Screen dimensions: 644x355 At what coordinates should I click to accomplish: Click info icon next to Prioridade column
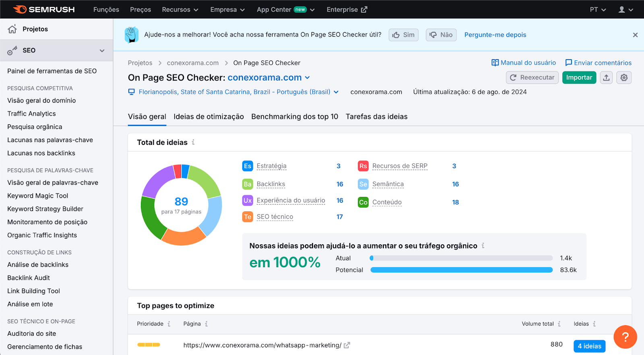click(169, 324)
